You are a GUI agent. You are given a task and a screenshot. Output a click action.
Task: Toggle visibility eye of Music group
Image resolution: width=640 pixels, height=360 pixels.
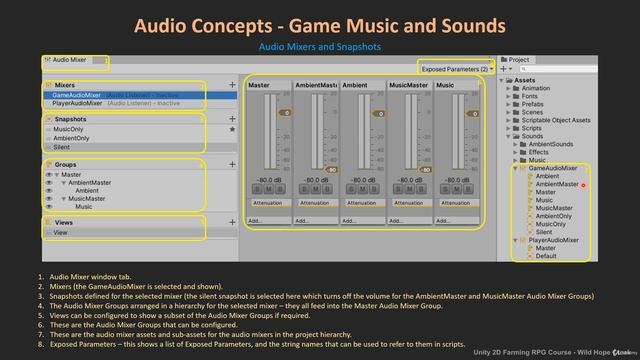point(49,207)
